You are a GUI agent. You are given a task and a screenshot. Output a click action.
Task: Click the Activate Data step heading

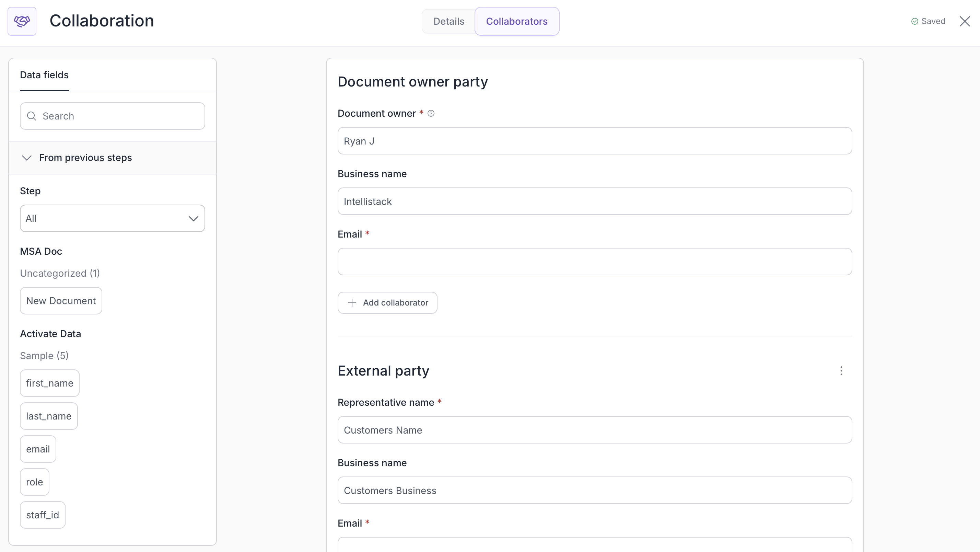[x=50, y=334]
